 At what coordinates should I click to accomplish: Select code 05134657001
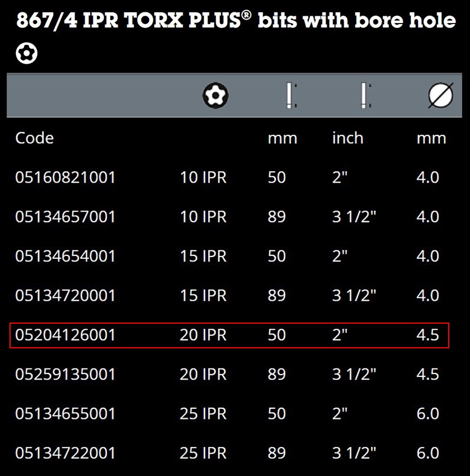pos(65,217)
